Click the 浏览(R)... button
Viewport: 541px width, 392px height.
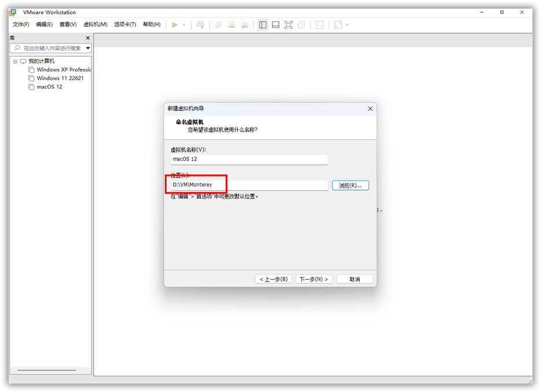(x=350, y=186)
